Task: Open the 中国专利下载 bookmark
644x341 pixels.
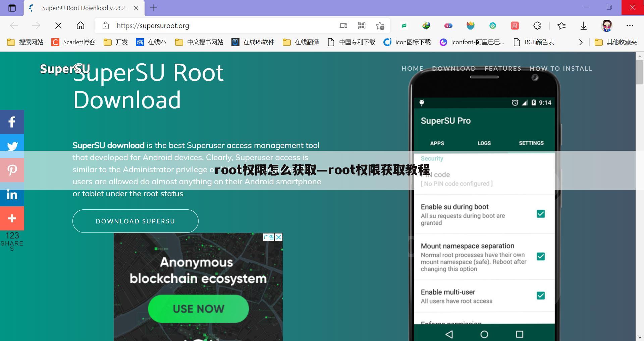Action: coord(352,42)
